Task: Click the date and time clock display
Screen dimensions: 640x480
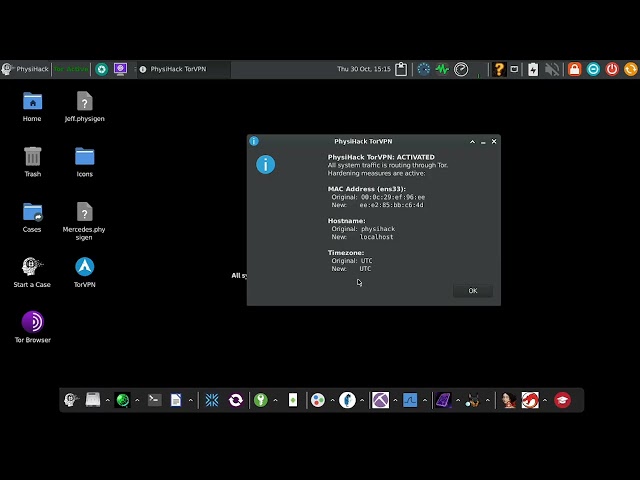Action: (x=364, y=69)
